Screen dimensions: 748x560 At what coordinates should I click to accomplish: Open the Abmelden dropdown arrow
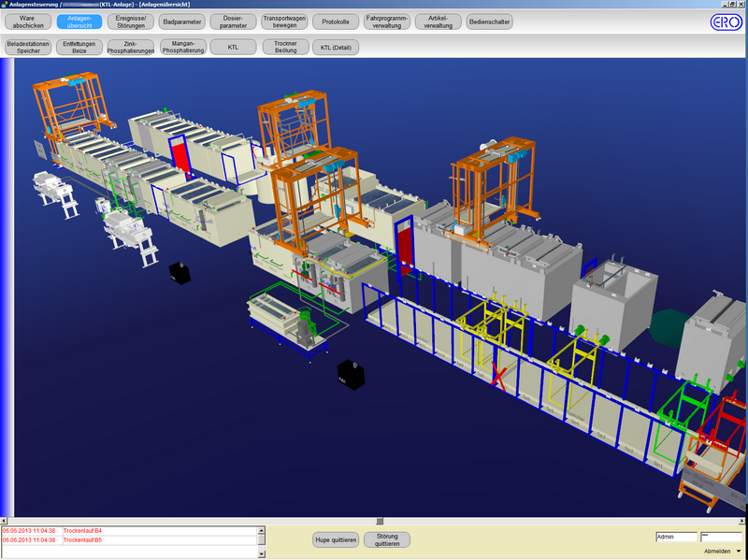click(x=739, y=552)
